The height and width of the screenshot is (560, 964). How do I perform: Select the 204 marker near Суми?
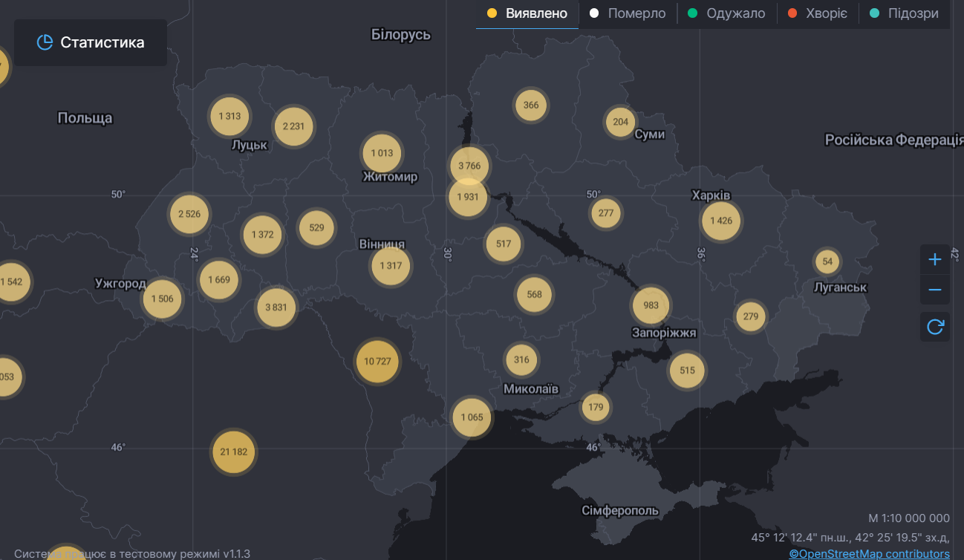621,122
